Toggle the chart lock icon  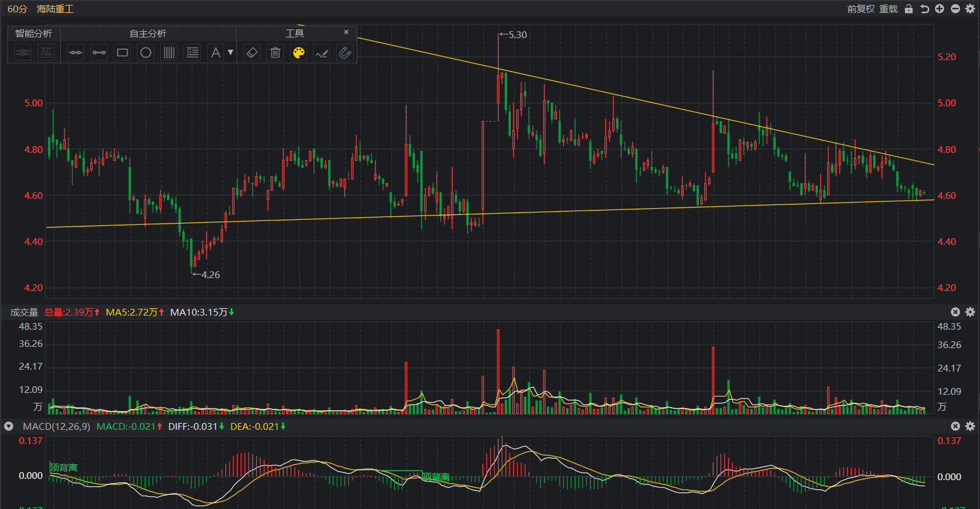coord(909,9)
